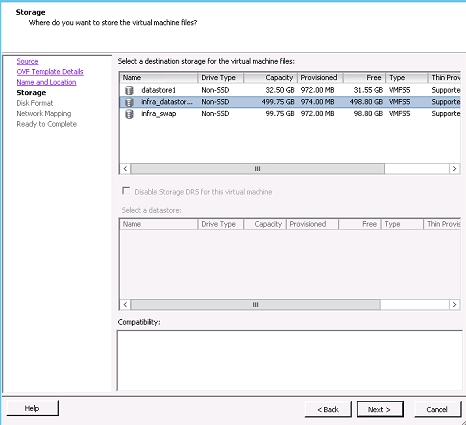
Task: Open Help for the wizard
Action: (32, 408)
